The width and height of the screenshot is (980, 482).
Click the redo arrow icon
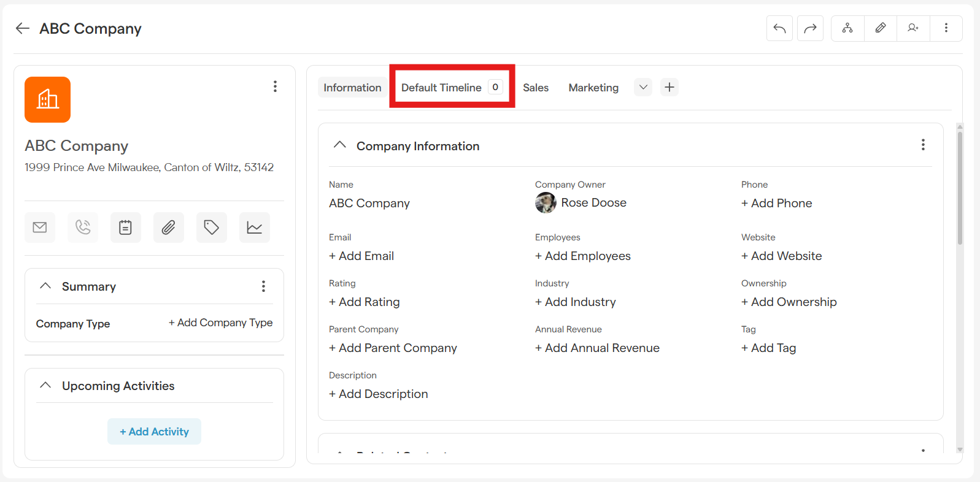(x=810, y=28)
